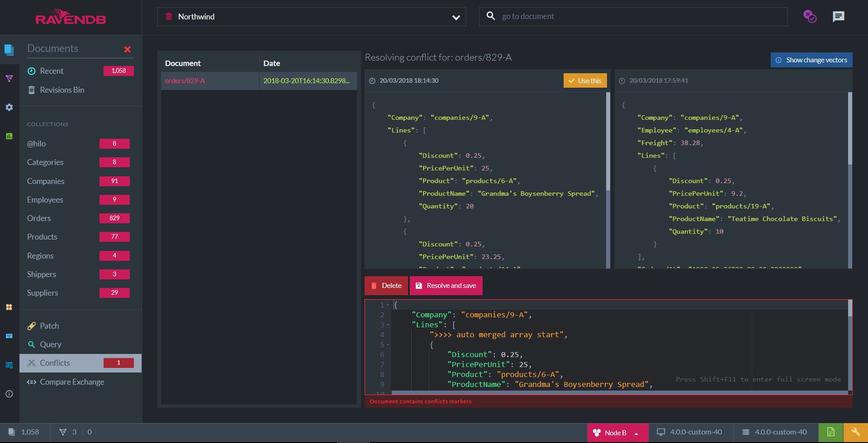Viewport: 868px width, 443px height.
Task: Click the date cell 2018-03-20T16:14:30.8298
Action: (307, 81)
